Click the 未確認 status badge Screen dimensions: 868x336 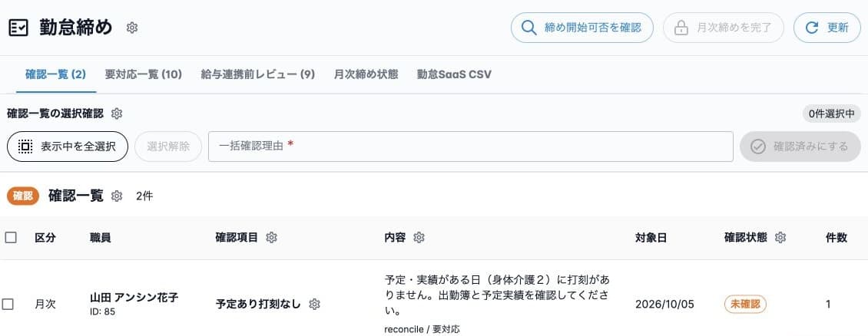pos(745,304)
